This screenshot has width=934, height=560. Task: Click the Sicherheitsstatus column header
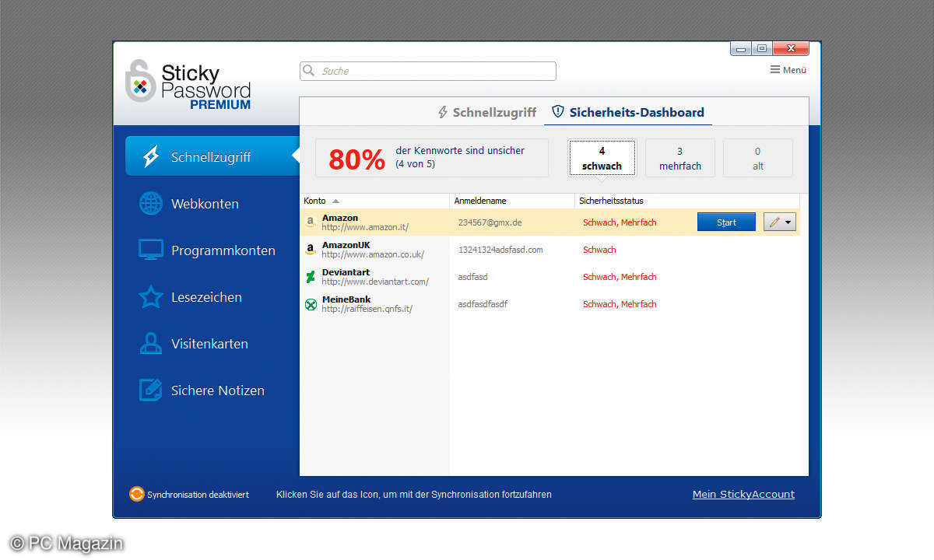point(611,201)
